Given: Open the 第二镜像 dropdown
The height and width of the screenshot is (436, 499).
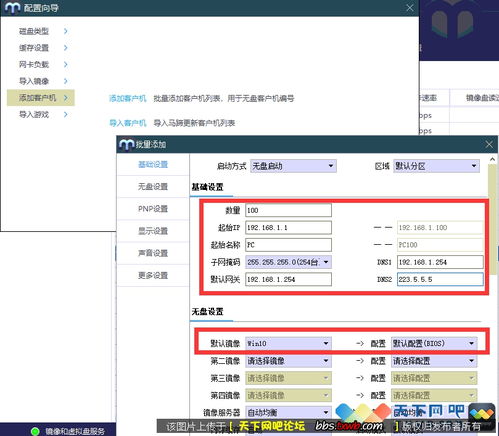Looking at the screenshot, I should pyautogui.click(x=288, y=361).
